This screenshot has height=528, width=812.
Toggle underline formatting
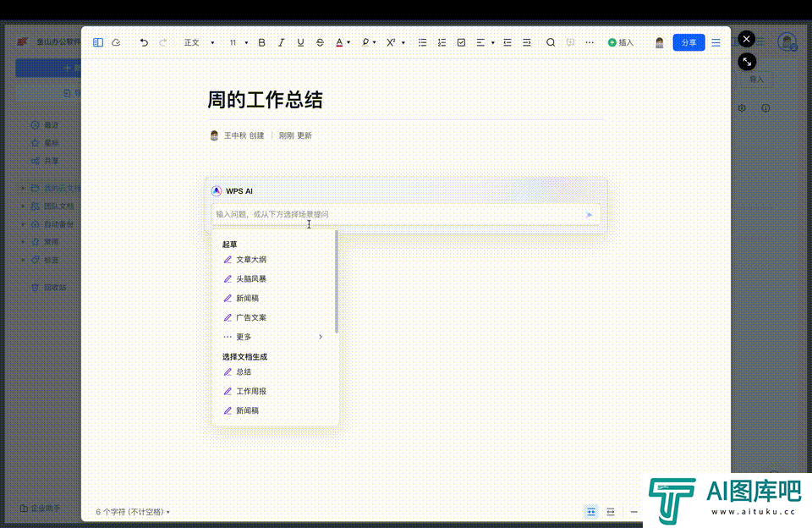pos(300,42)
